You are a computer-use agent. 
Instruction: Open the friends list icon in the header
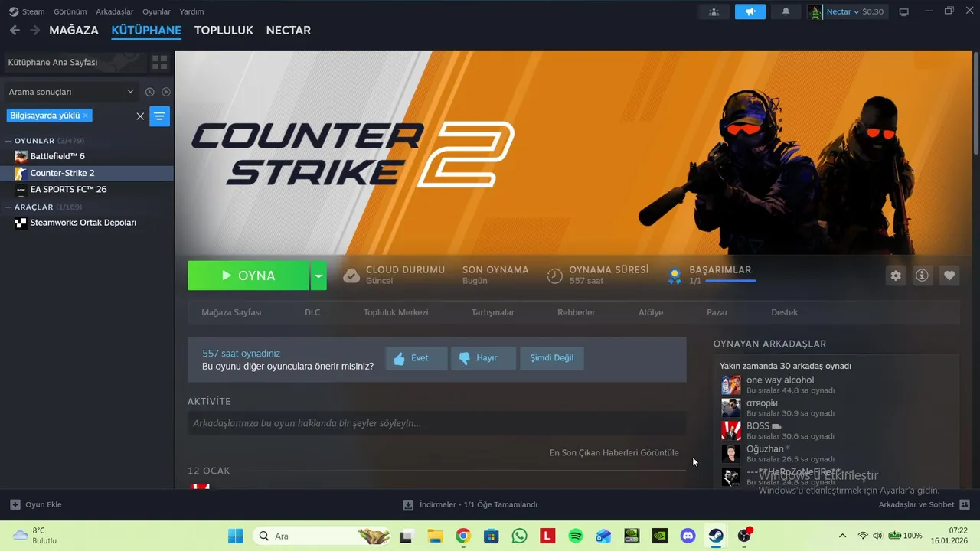point(714,11)
